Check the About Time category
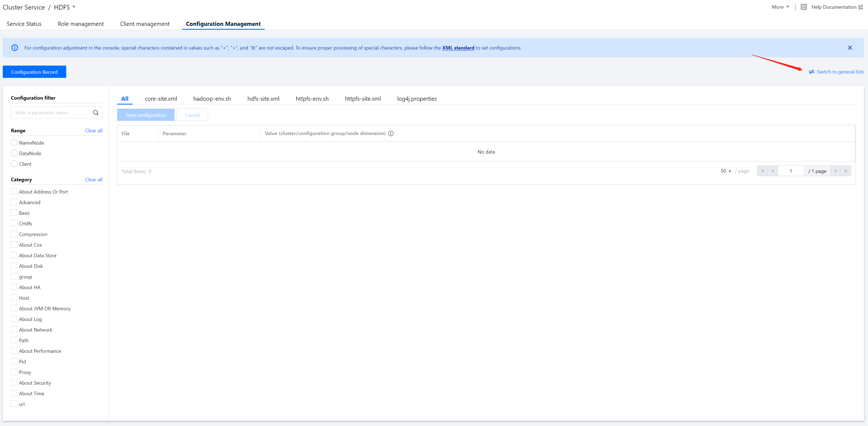 click(14, 393)
